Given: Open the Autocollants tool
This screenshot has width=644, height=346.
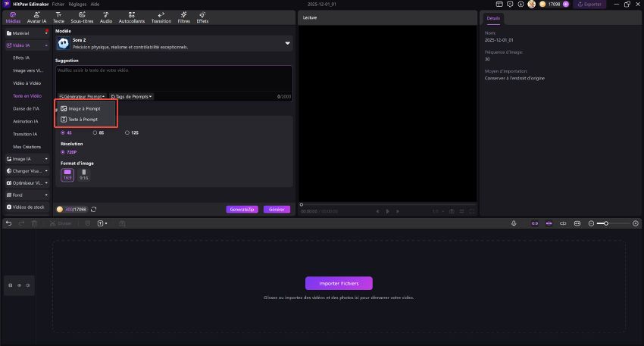Looking at the screenshot, I should (x=131, y=17).
